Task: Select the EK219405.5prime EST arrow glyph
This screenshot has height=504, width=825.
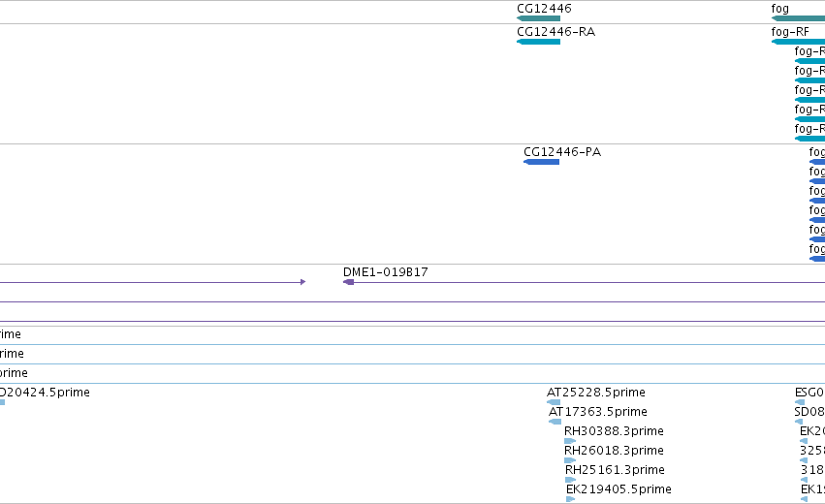Action: click(570, 499)
